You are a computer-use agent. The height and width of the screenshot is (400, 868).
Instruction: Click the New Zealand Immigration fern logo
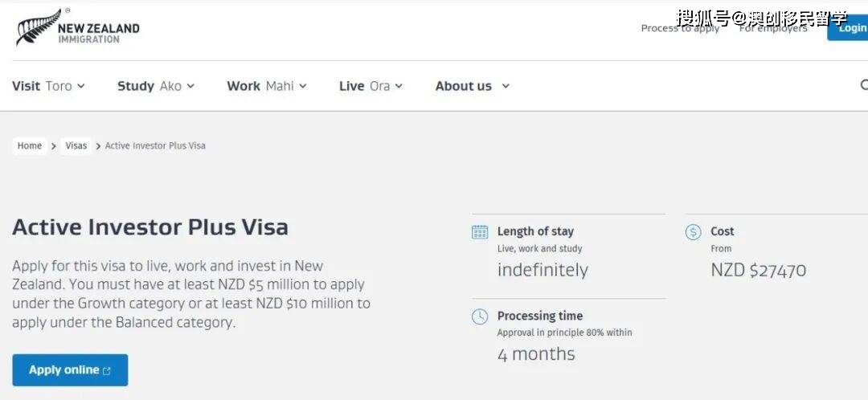tap(77, 27)
